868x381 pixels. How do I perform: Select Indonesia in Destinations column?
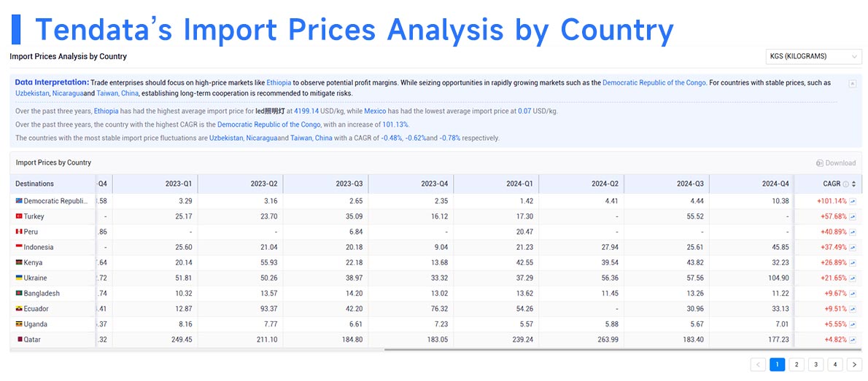(38, 247)
